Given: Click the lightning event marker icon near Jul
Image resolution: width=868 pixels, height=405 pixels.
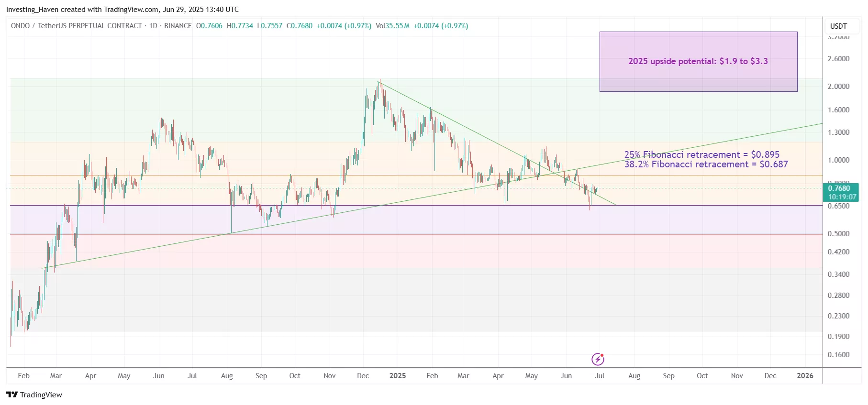Looking at the screenshot, I should (598, 359).
